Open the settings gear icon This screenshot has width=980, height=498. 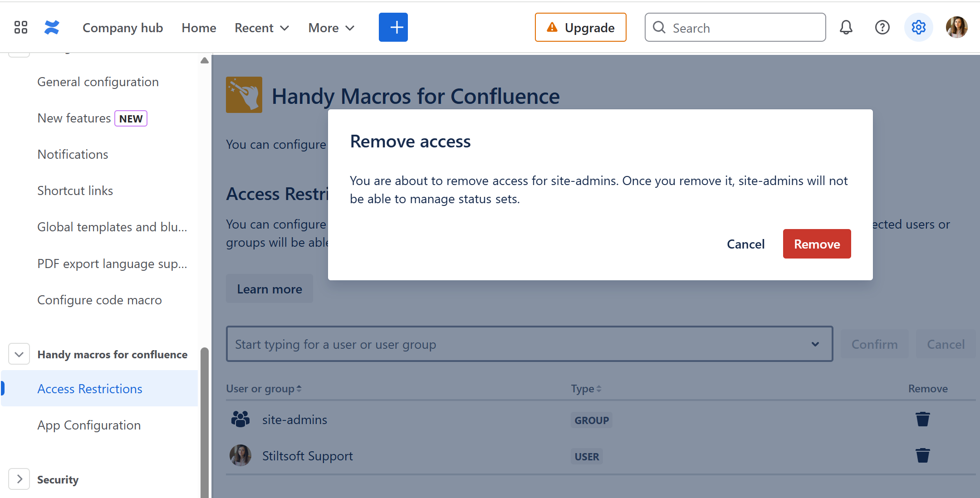[x=918, y=28]
